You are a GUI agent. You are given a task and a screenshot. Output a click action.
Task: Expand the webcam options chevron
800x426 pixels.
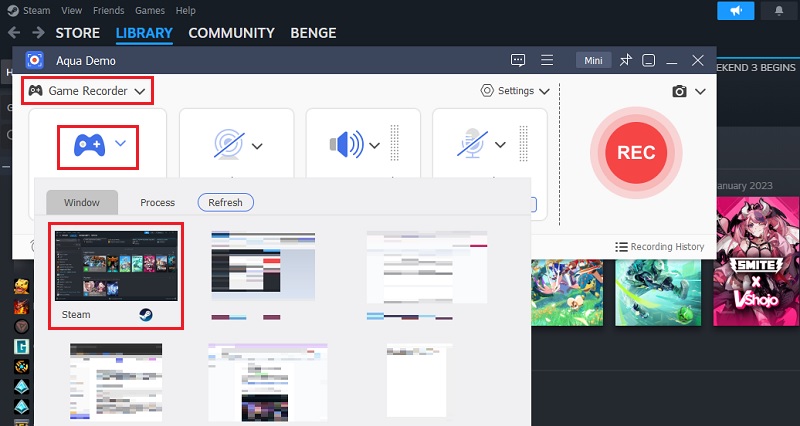pyautogui.click(x=257, y=146)
